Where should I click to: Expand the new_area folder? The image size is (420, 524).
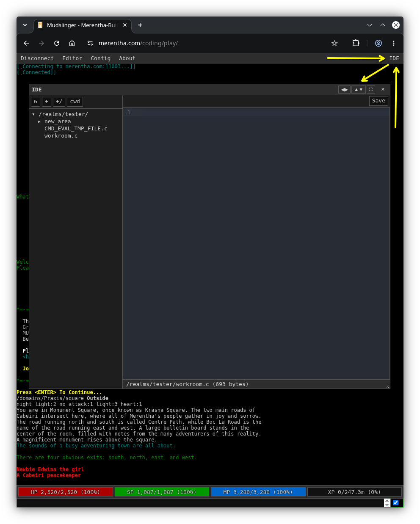(39, 121)
